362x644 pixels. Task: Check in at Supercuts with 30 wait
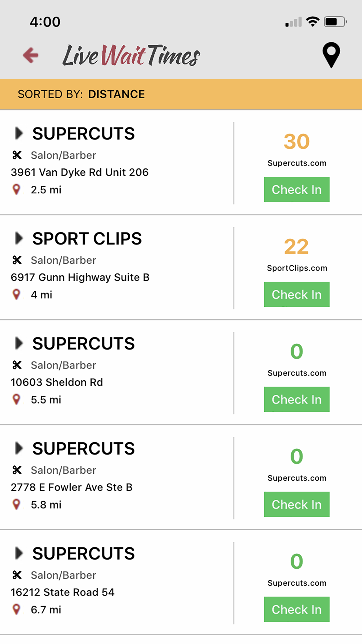[297, 189]
